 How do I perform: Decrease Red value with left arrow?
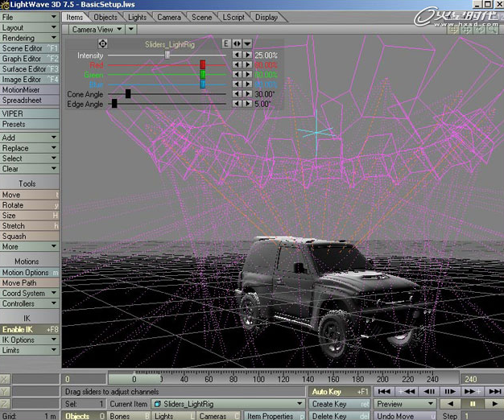[237, 64]
